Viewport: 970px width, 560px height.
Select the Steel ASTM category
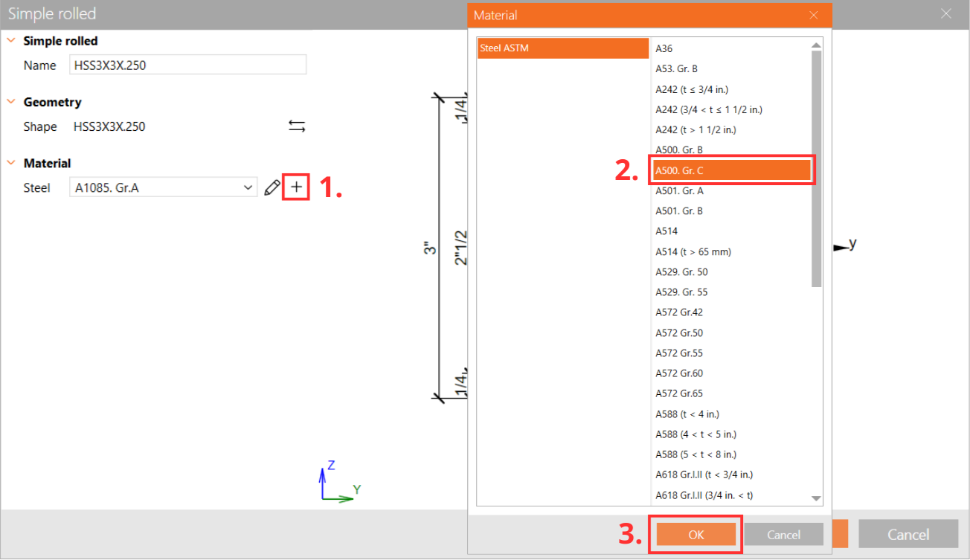click(562, 48)
